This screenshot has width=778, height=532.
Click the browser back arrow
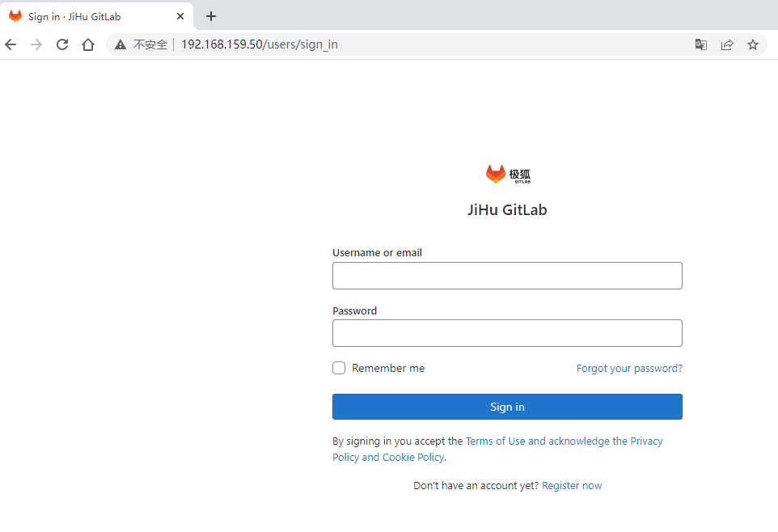pyautogui.click(x=11, y=44)
